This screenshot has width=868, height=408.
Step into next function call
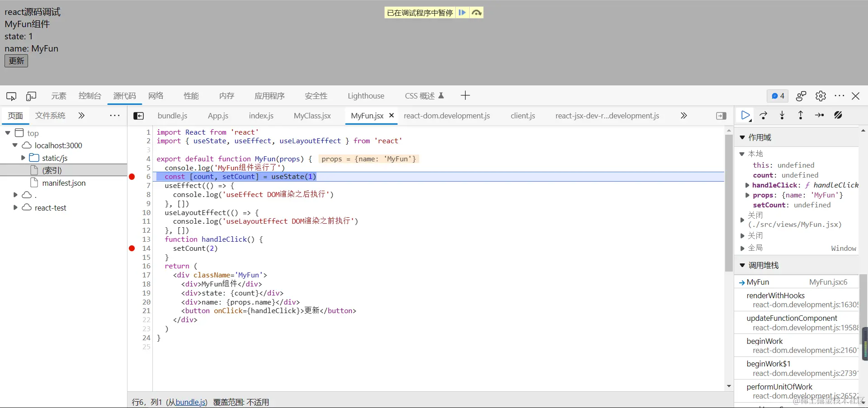coord(782,115)
